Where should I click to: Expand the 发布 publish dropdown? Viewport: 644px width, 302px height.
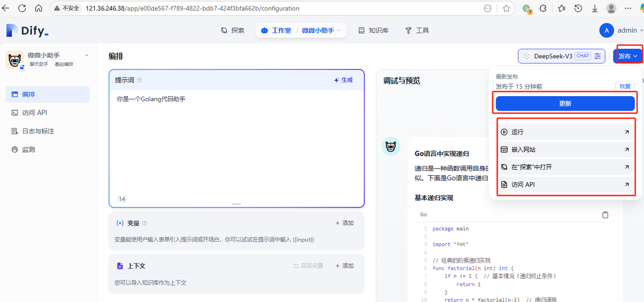(627, 56)
